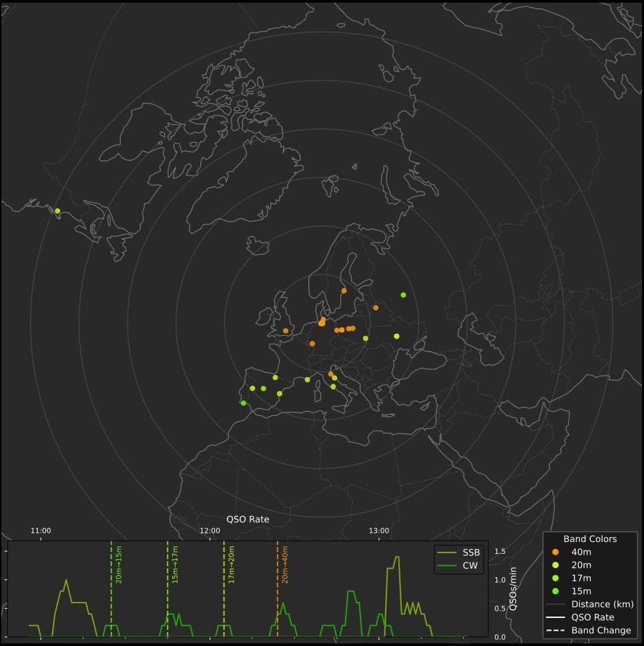The image size is (644, 646).
Task: Click the 'Band Change' legend entry
Action: coord(589,631)
